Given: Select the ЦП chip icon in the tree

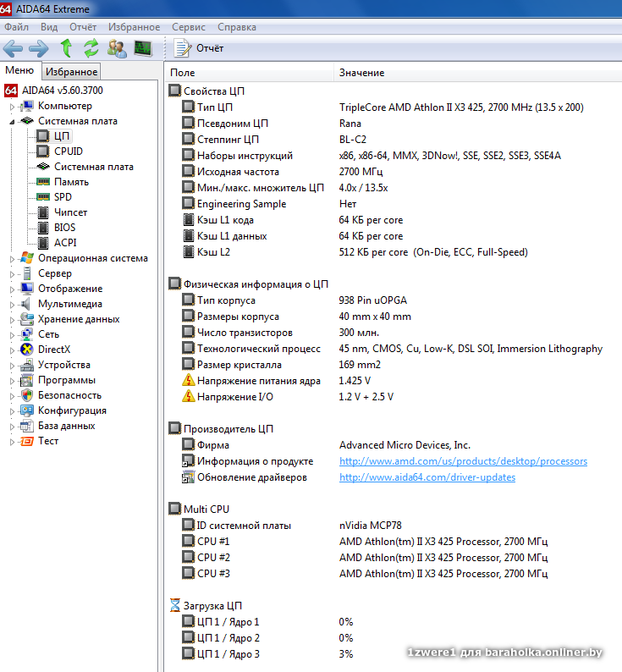Looking at the screenshot, I should (x=43, y=136).
